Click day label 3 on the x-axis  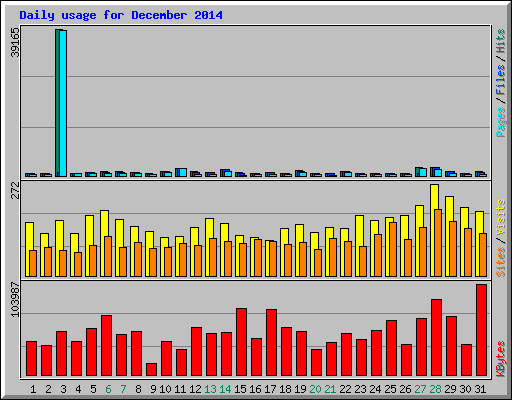(x=63, y=389)
